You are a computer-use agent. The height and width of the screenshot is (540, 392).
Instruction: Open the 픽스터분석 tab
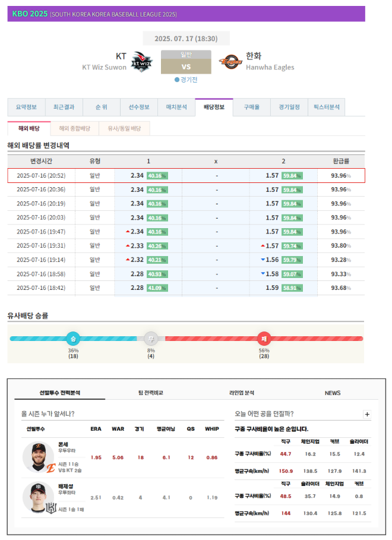tap(326, 107)
